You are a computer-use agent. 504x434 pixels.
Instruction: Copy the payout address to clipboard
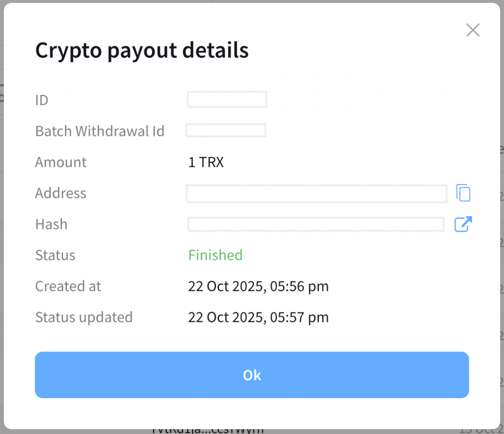point(463,193)
